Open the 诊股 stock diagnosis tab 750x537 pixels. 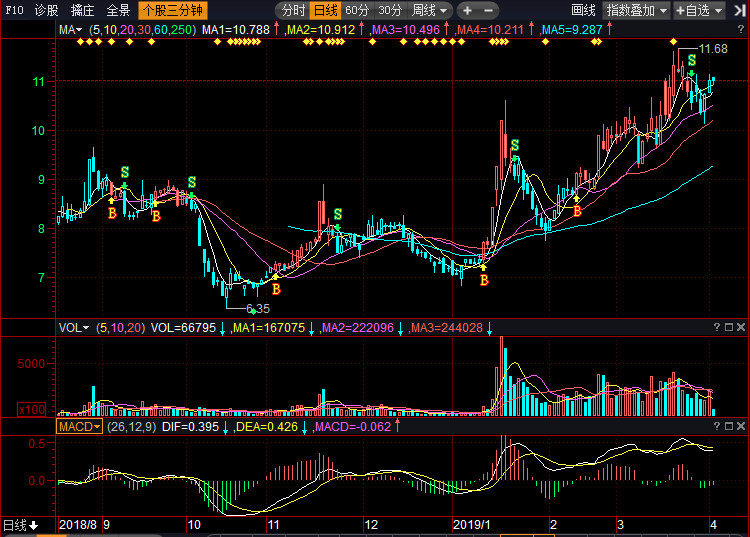click(x=46, y=10)
